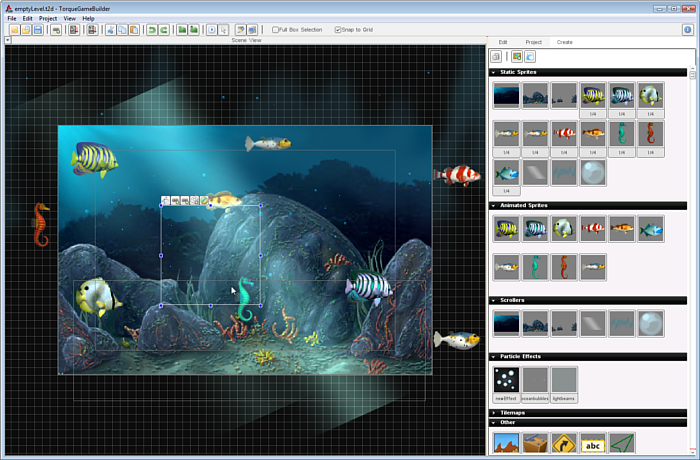Expand the Tilemaps section

click(x=493, y=412)
